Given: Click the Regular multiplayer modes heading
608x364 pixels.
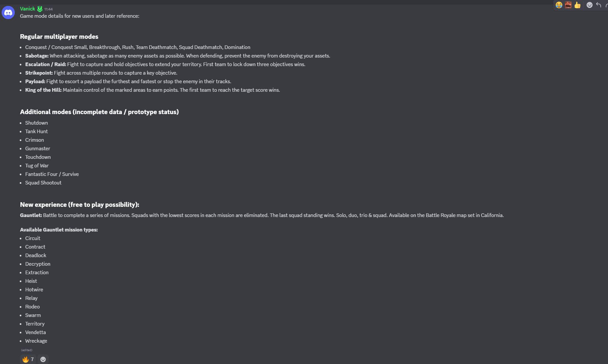Looking at the screenshot, I should point(59,36).
